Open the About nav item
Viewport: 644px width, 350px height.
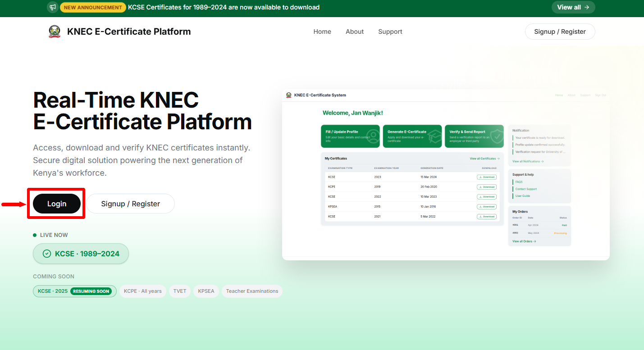click(355, 32)
